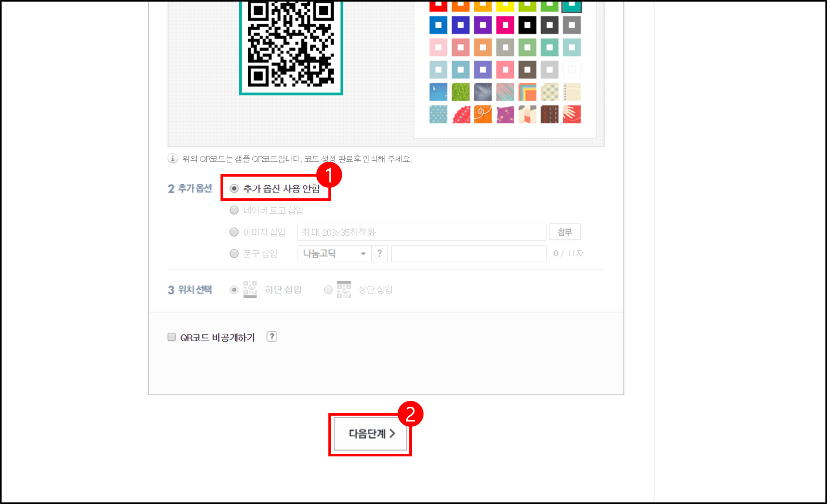This screenshot has height=504, width=827.
Task: Click the 하단 삽입 QR position preview icon
Action: point(249,289)
